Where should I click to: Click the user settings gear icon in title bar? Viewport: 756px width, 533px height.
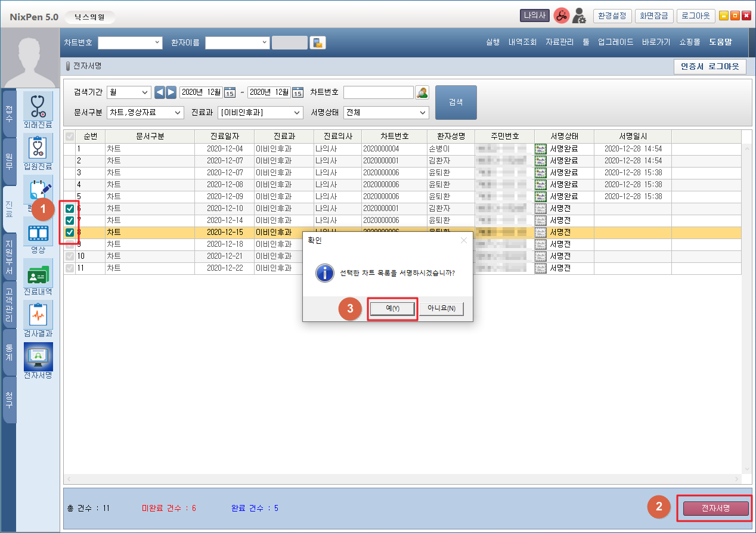click(578, 16)
